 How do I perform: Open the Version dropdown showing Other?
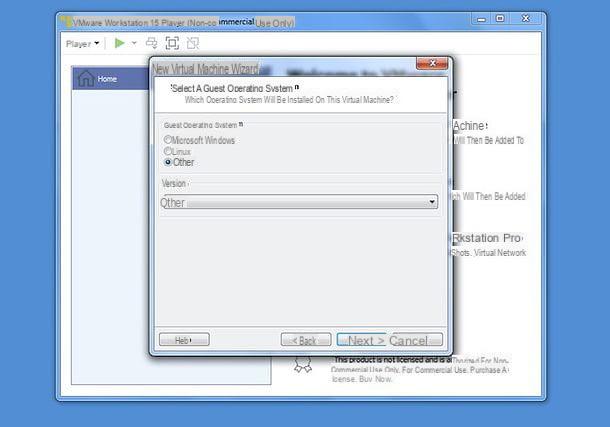pos(299,202)
